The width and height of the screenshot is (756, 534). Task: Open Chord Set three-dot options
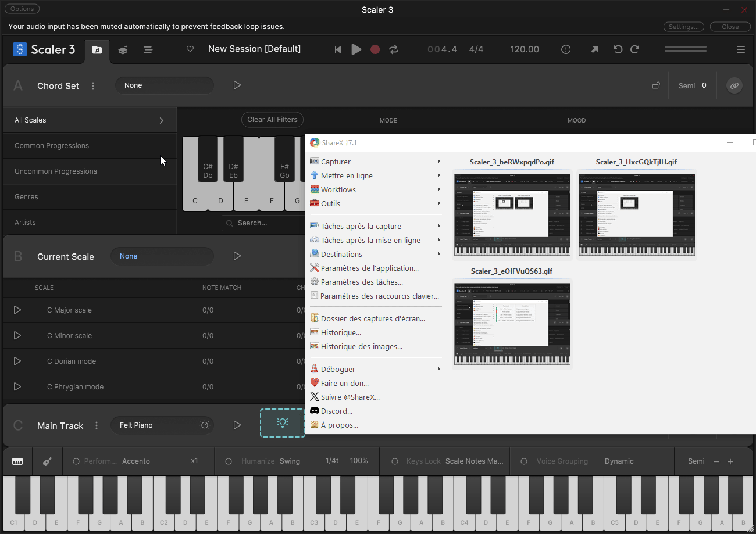click(x=93, y=86)
